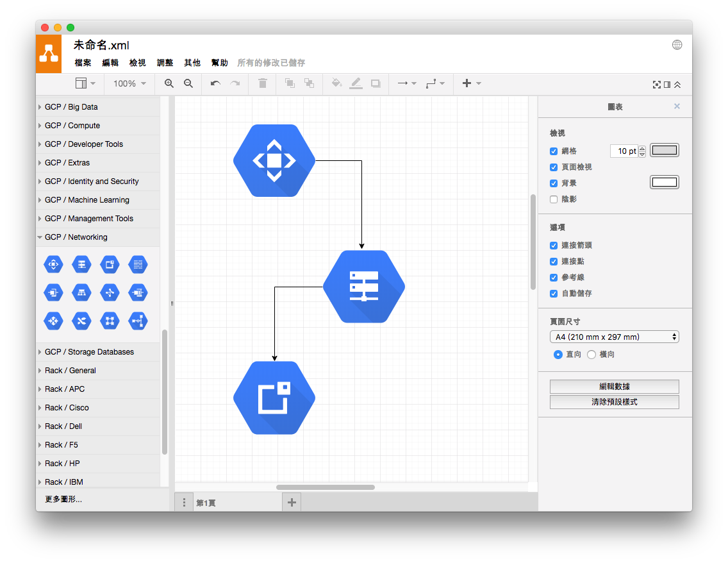
Task: Open the A4 page size dropdown
Action: pyautogui.click(x=614, y=337)
